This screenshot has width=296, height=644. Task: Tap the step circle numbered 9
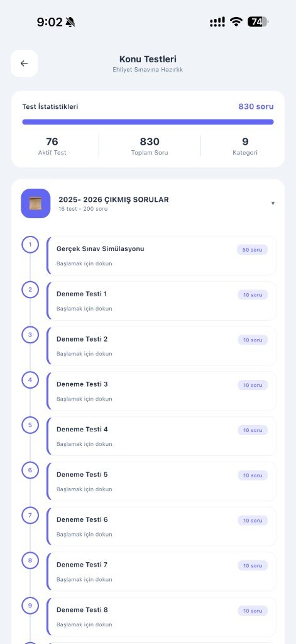[x=30, y=606]
